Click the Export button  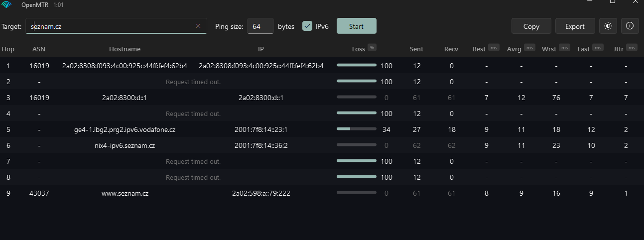click(575, 26)
